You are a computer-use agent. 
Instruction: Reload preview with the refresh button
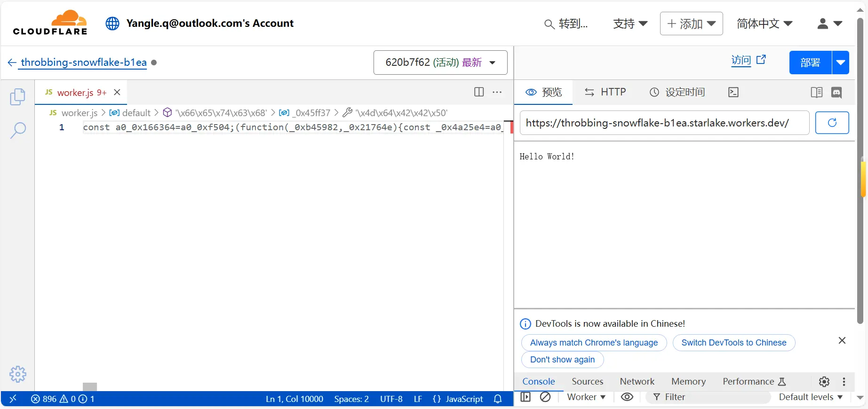point(832,123)
